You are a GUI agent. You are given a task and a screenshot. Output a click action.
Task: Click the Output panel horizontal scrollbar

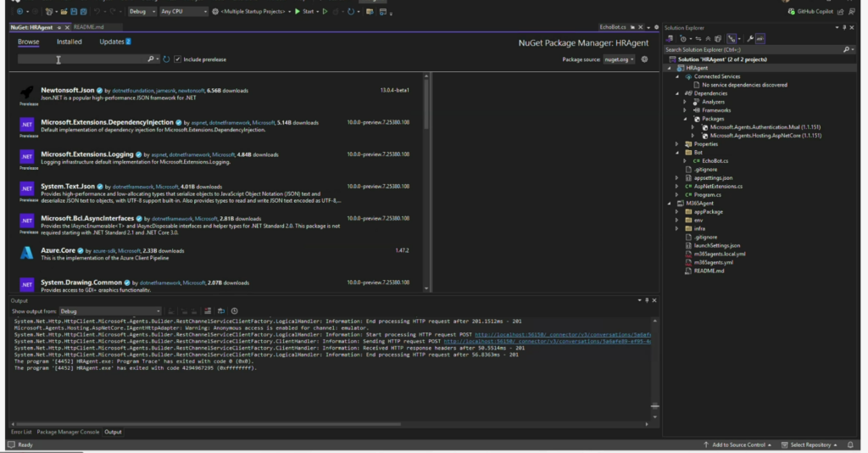[x=209, y=424]
